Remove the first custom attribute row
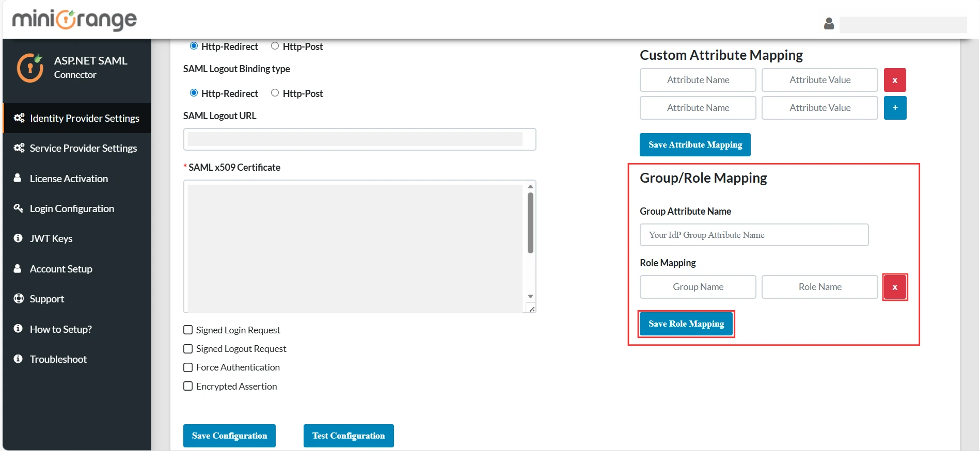Screen dimensions: 980x451 pyautogui.click(x=895, y=80)
